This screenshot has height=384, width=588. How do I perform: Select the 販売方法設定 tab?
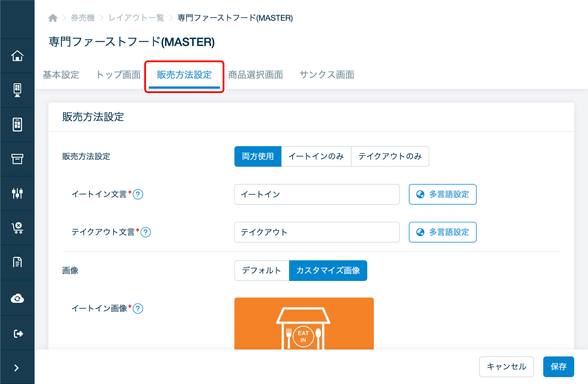pyautogui.click(x=184, y=75)
